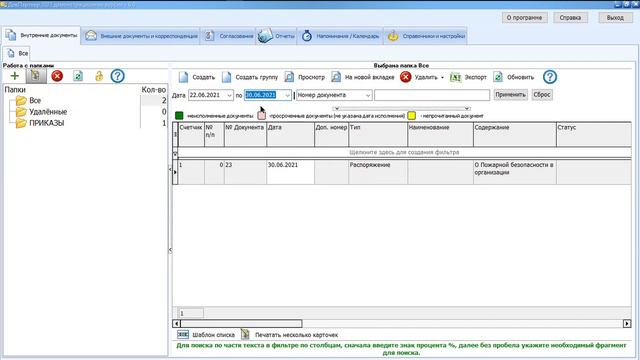Click the green неисполненные документы color swatch

[179, 116]
